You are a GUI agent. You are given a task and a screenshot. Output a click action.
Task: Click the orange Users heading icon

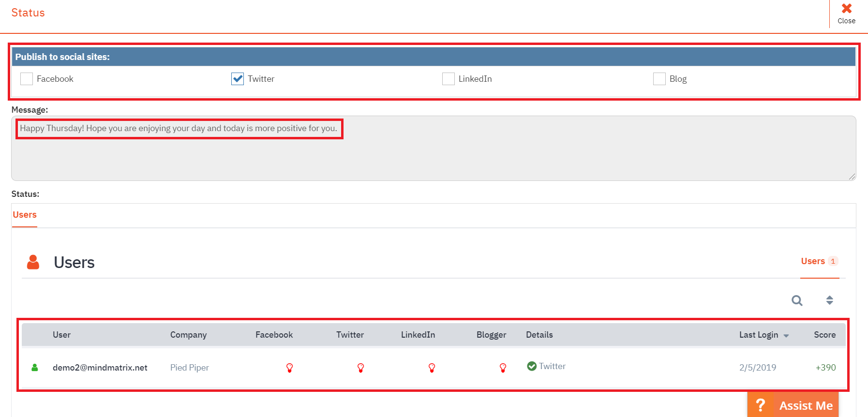tap(33, 262)
